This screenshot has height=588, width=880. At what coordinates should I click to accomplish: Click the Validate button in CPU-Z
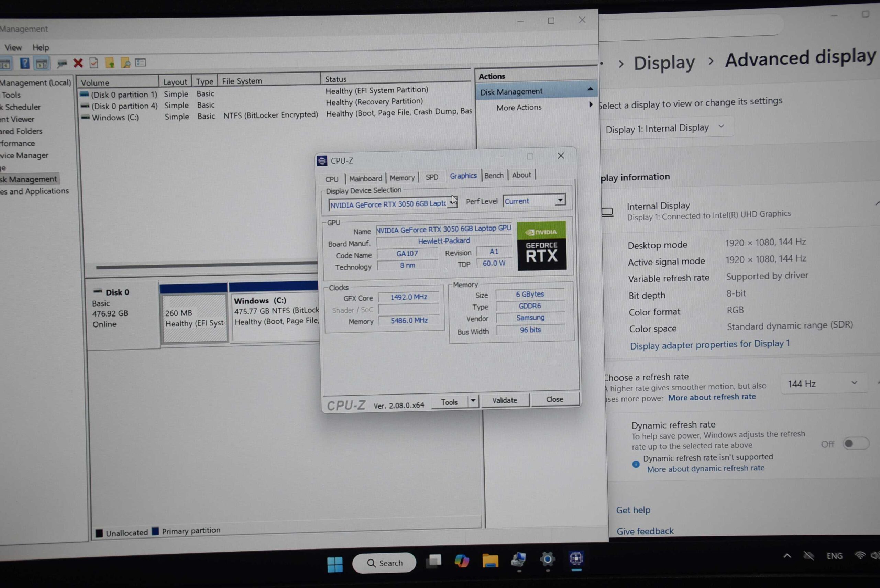coord(505,400)
